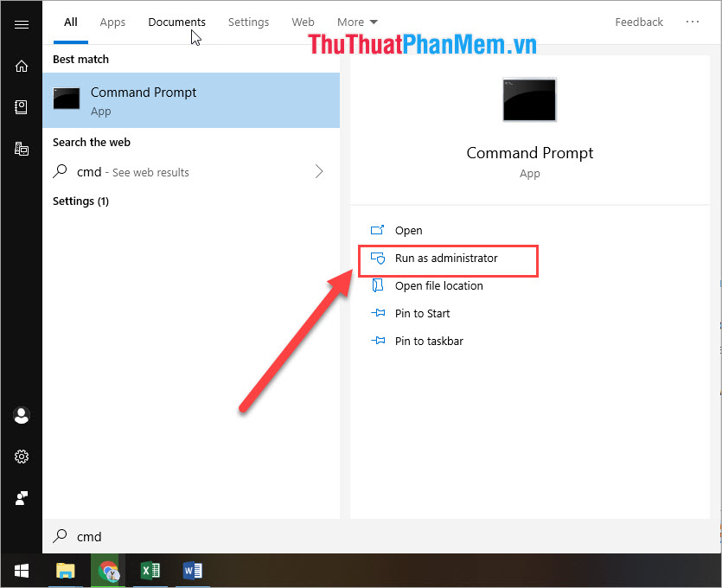722x588 pixels.
Task: Click the Home icon in search sidebar
Action: pyautogui.click(x=21, y=66)
